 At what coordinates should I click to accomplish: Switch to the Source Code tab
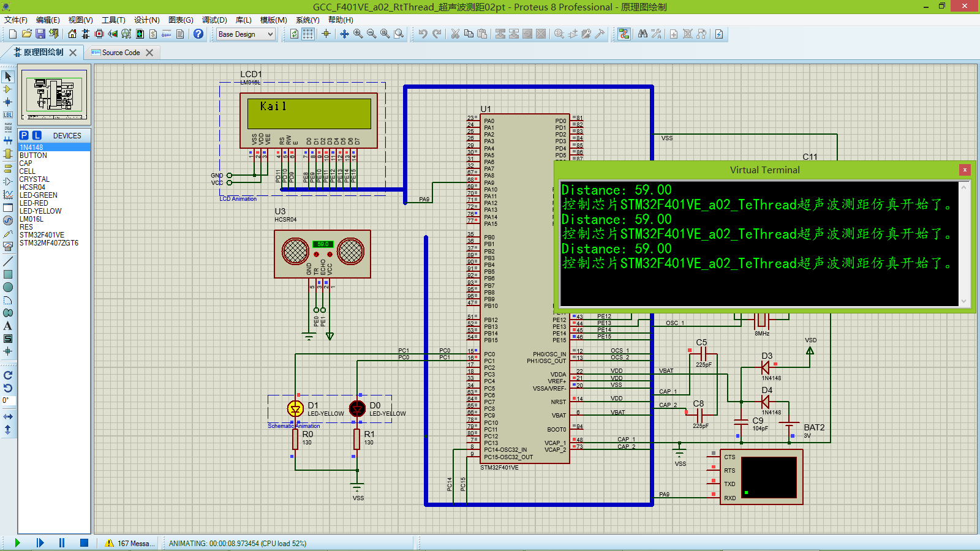(x=121, y=53)
